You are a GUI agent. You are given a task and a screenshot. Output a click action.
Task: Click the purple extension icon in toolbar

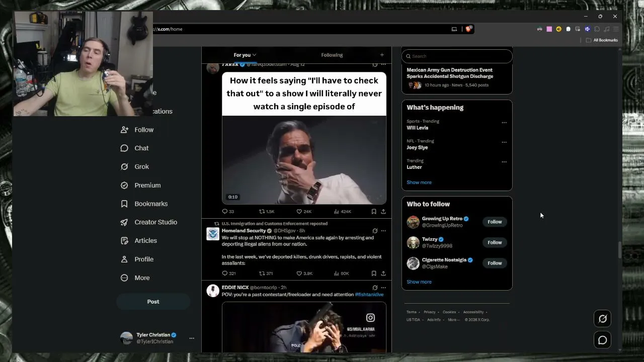click(587, 29)
